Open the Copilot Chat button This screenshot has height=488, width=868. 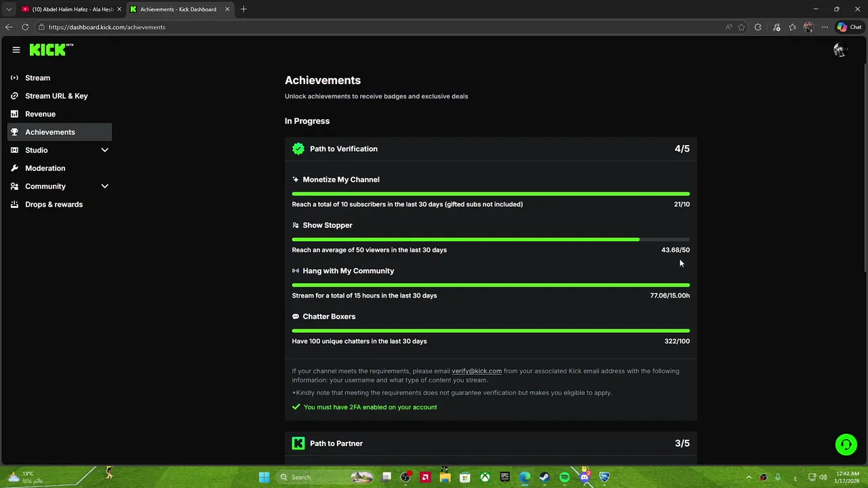pyautogui.click(x=849, y=27)
